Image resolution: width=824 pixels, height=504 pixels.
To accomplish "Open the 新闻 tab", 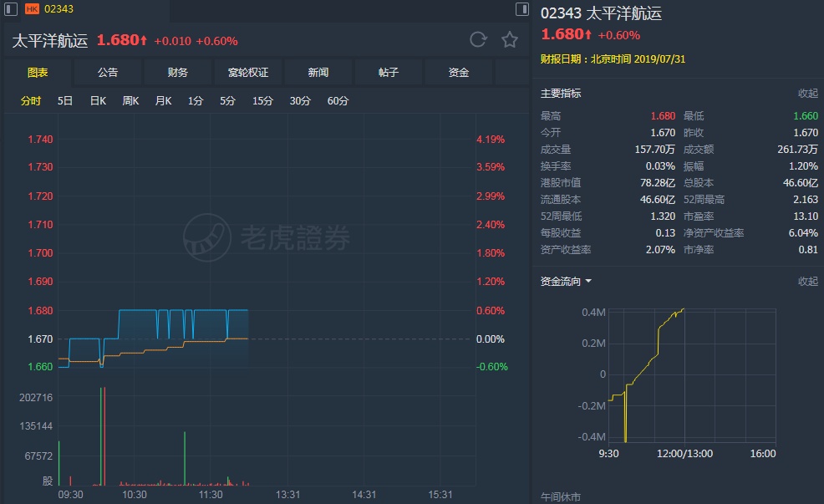I will coord(318,73).
